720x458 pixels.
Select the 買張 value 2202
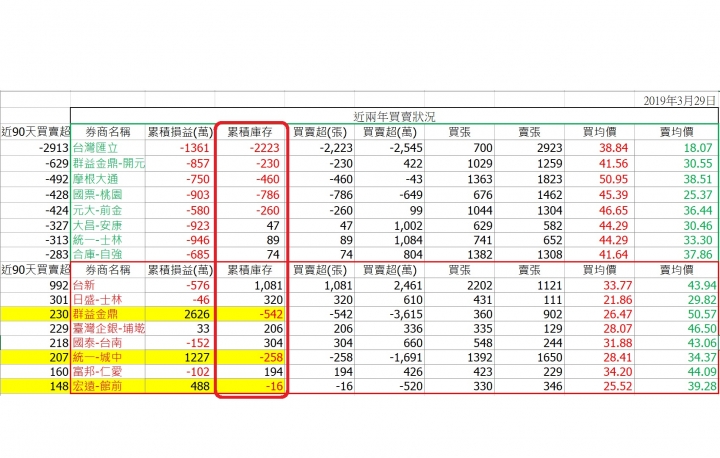480,285
